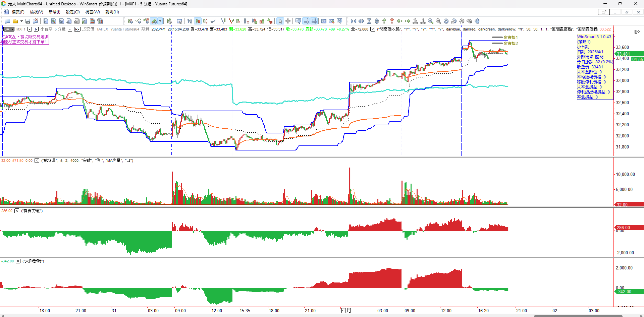The height and width of the screenshot is (317, 644).
Task: Activate the hand pan tool
Action: (x=477, y=21)
